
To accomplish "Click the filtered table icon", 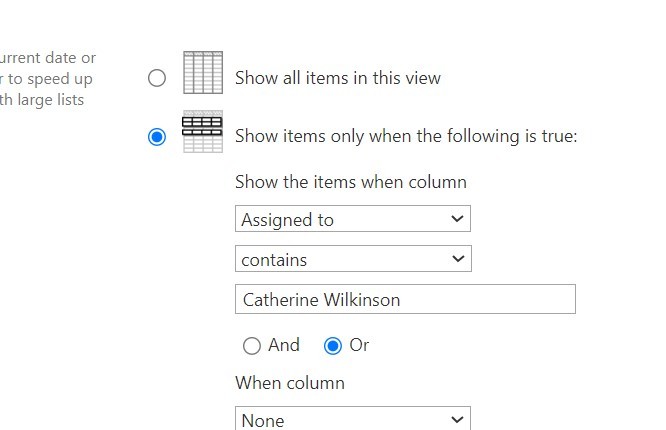I will coord(203,132).
